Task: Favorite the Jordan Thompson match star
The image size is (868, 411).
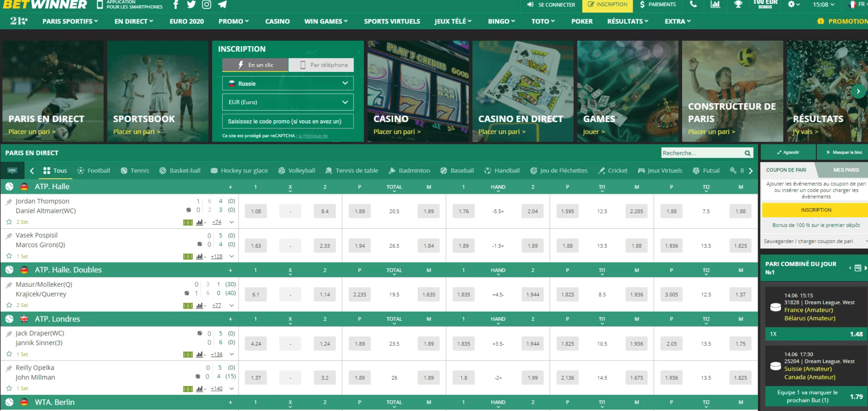Action: pos(9,222)
